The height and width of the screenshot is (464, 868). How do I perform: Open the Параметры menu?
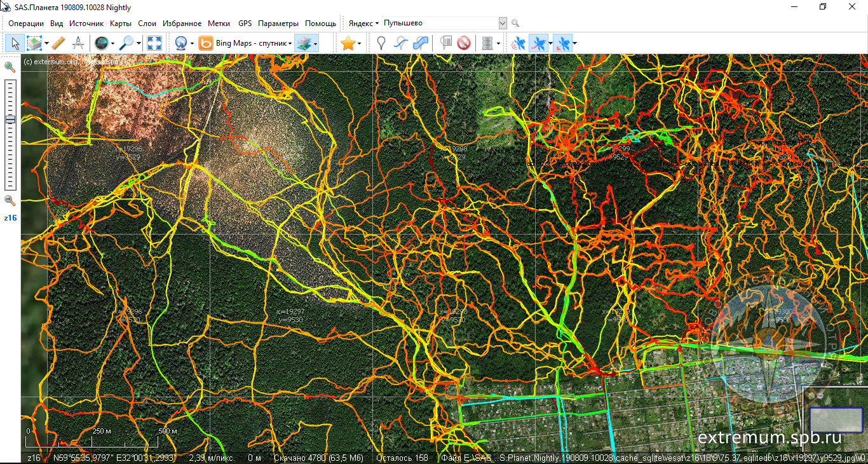click(278, 24)
